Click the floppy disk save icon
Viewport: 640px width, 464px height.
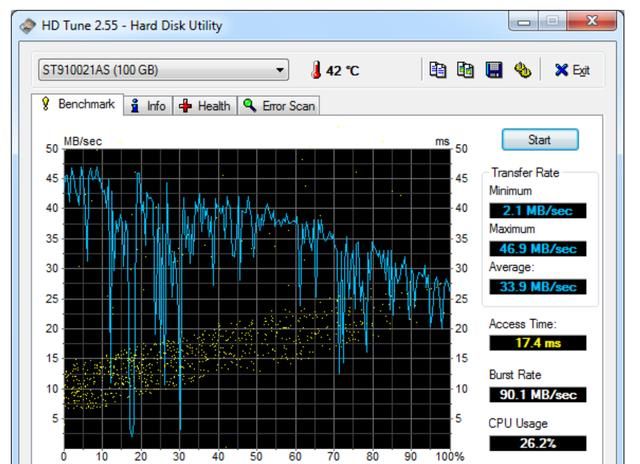click(493, 70)
